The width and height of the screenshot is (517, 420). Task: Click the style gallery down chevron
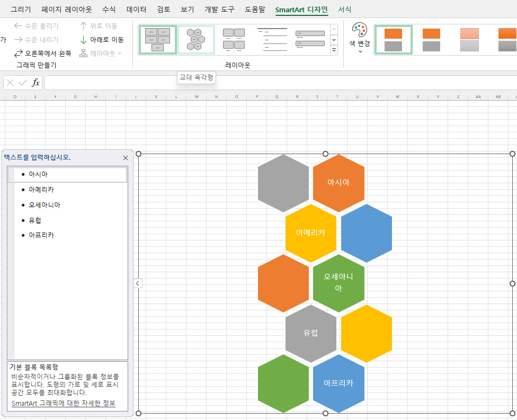tap(334, 40)
